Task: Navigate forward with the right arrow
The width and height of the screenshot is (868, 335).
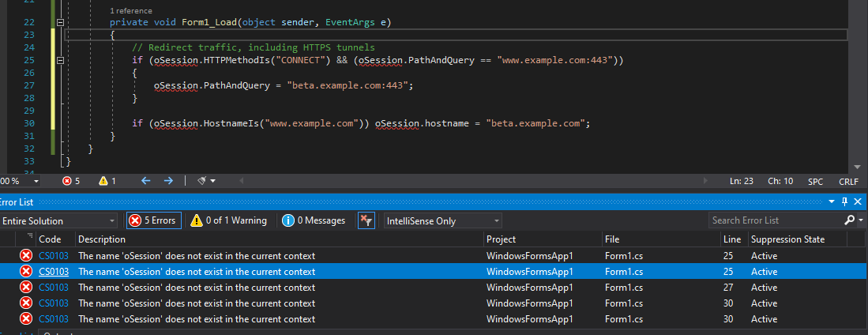Action: [167, 181]
